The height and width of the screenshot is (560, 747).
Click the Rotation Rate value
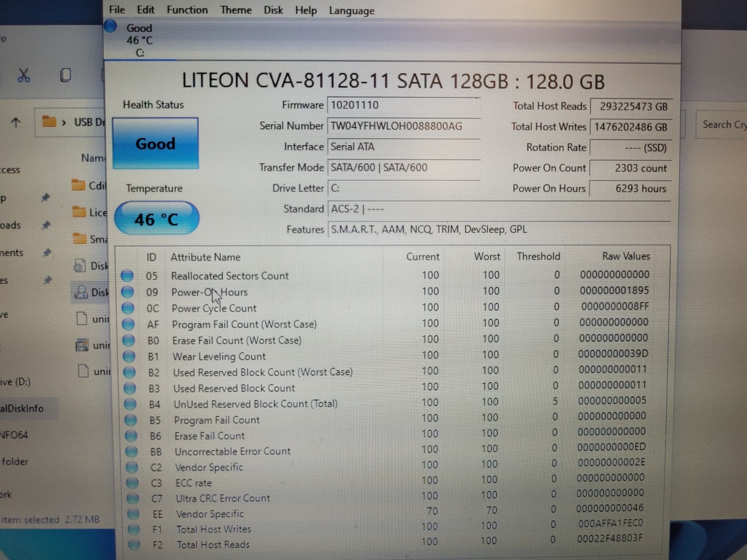(x=631, y=148)
